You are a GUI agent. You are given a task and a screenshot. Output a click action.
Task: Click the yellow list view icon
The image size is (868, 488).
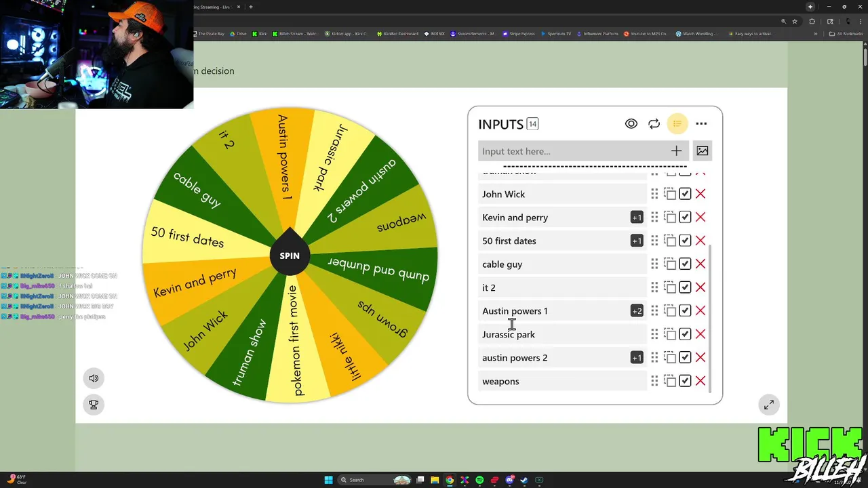[x=677, y=124]
